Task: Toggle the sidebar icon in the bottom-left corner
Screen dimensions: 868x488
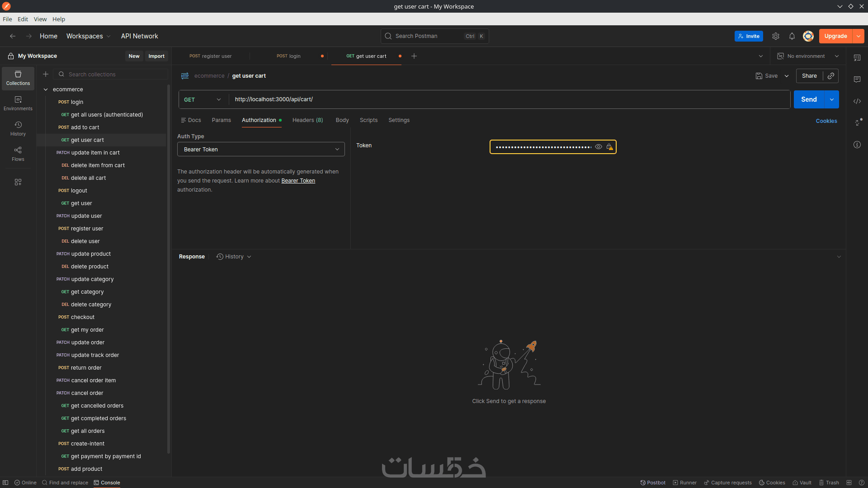Action: coord(5,483)
